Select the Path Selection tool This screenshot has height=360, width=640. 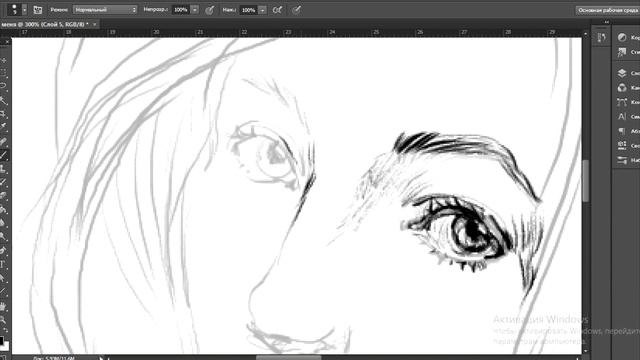pos(4,278)
